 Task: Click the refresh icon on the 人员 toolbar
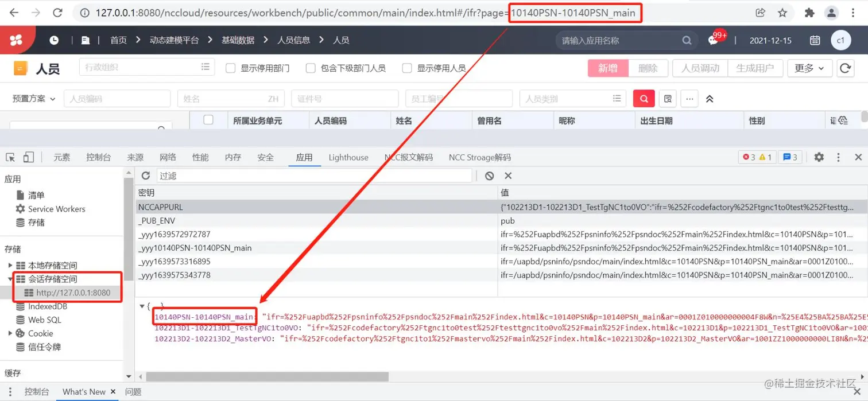click(x=845, y=68)
